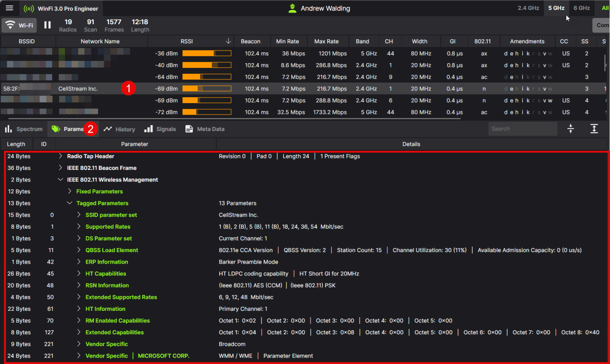Image resolution: width=610 pixels, height=364 pixels.
Task: Select the All bands filter
Action: (x=605, y=8)
